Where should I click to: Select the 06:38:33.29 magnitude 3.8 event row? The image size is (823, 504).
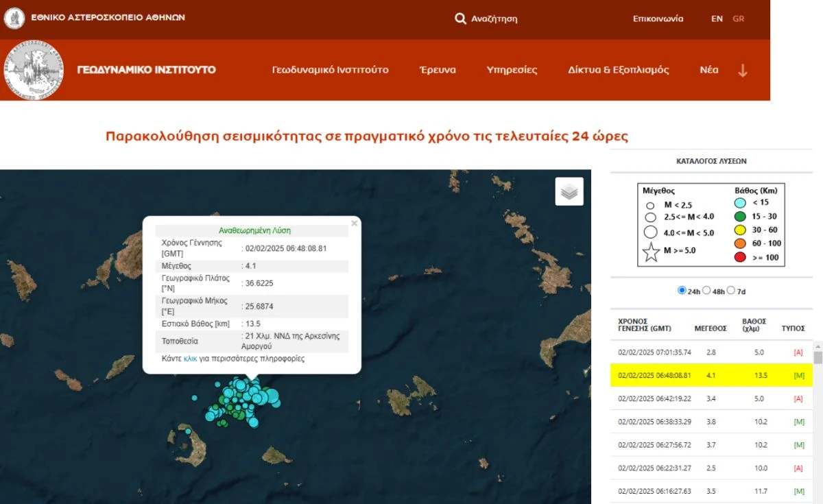pos(711,422)
